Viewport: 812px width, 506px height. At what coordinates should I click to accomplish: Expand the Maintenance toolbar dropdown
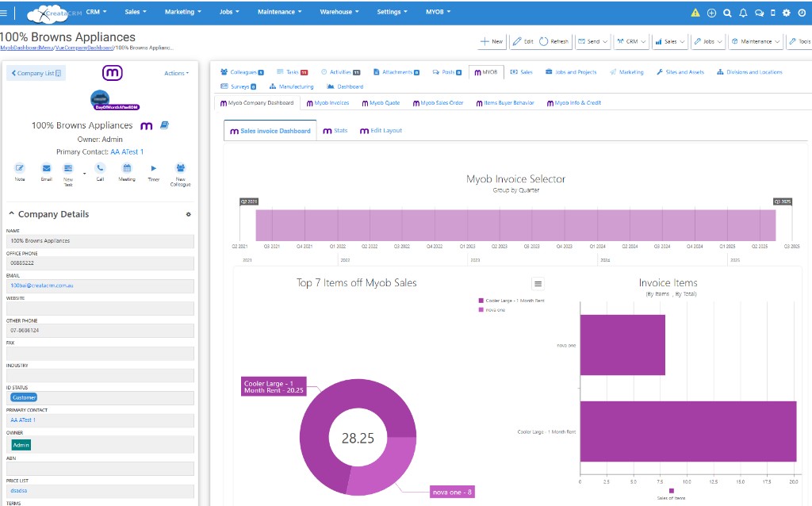[x=756, y=41]
